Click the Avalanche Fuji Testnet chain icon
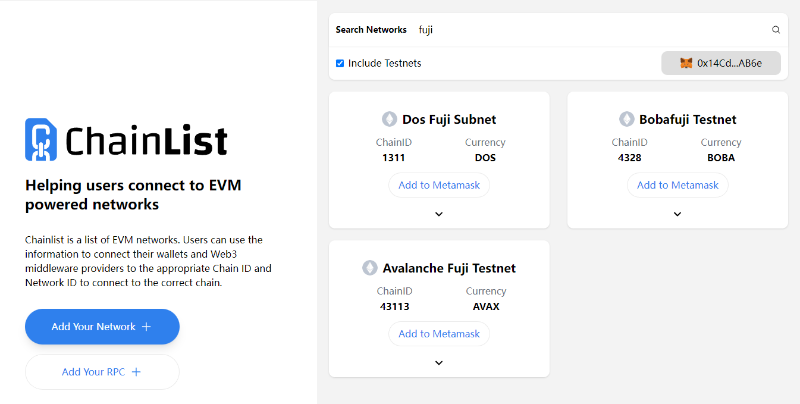The width and height of the screenshot is (800, 404). [370, 268]
